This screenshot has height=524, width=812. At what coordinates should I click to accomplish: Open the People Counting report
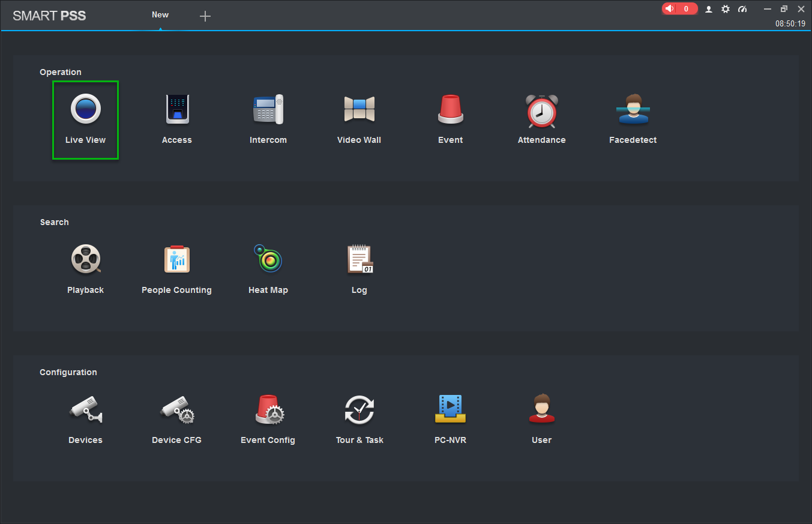click(176, 270)
